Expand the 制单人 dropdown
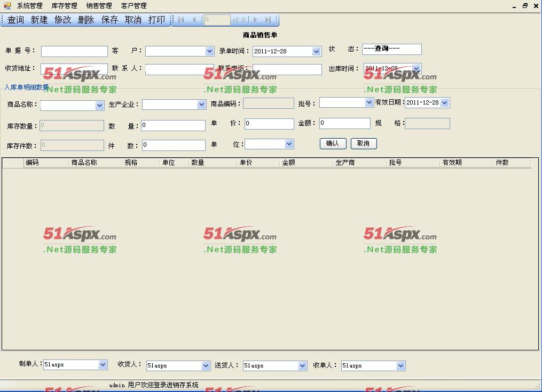Viewport: 542px width, 392px height. point(103,364)
